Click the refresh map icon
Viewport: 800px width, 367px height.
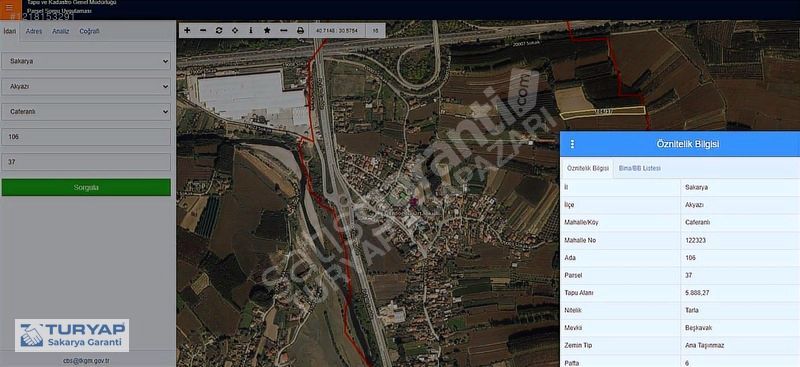click(x=219, y=31)
